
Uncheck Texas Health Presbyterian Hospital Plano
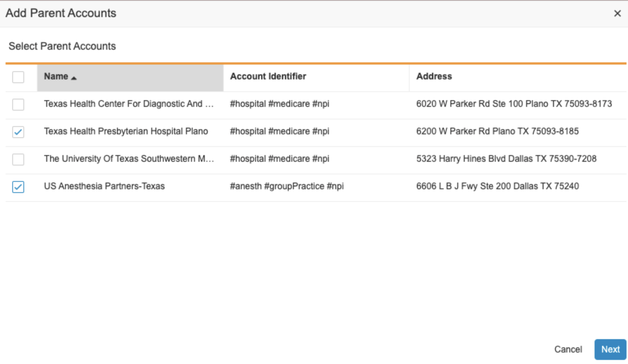pyautogui.click(x=18, y=132)
